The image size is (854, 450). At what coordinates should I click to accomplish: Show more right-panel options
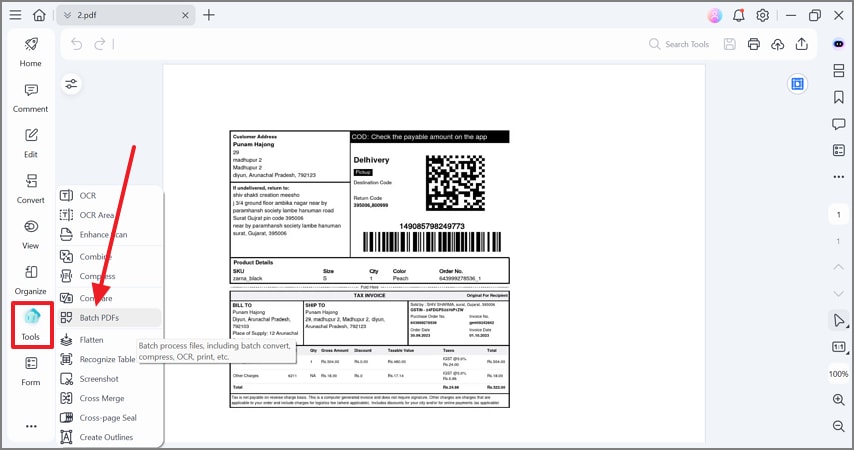pyautogui.click(x=839, y=177)
